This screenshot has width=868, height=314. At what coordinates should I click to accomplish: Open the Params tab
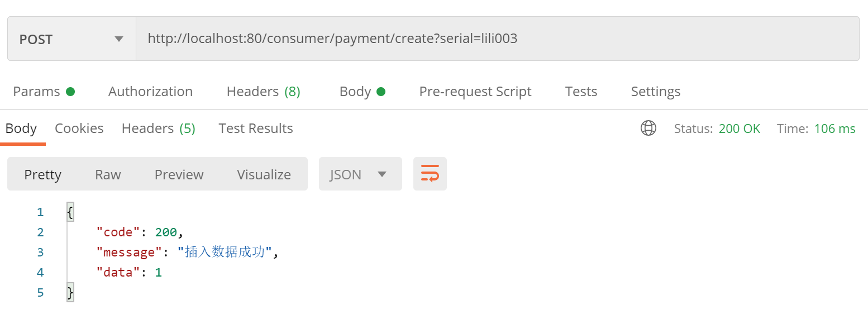coord(44,91)
